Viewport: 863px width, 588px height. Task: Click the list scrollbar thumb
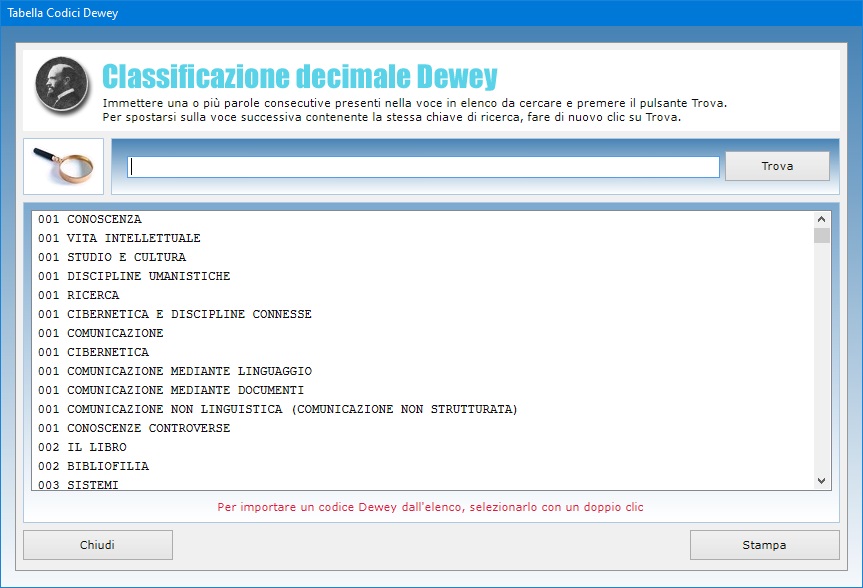[x=822, y=236]
